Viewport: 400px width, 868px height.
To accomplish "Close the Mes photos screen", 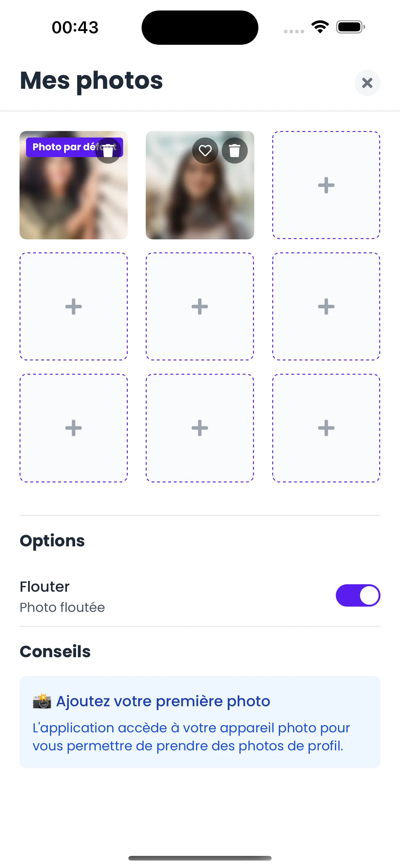I will pyautogui.click(x=367, y=83).
